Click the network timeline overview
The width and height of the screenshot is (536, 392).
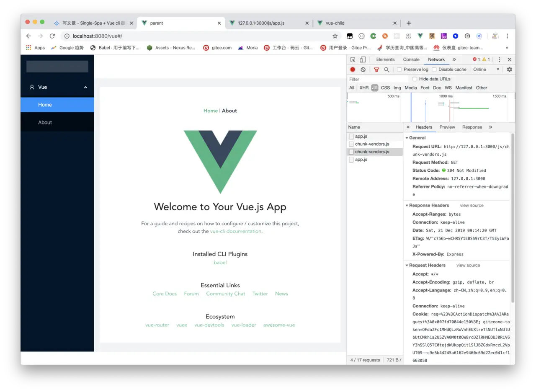[x=431, y=107]
